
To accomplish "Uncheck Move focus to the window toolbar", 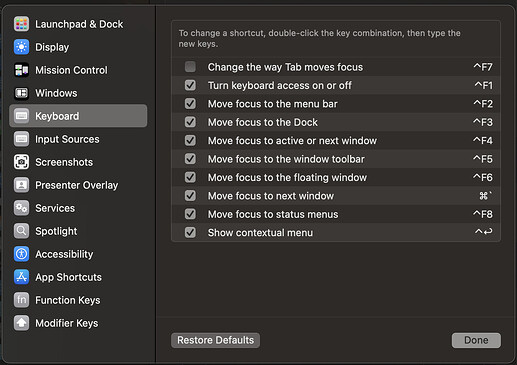I will point(190,159).
